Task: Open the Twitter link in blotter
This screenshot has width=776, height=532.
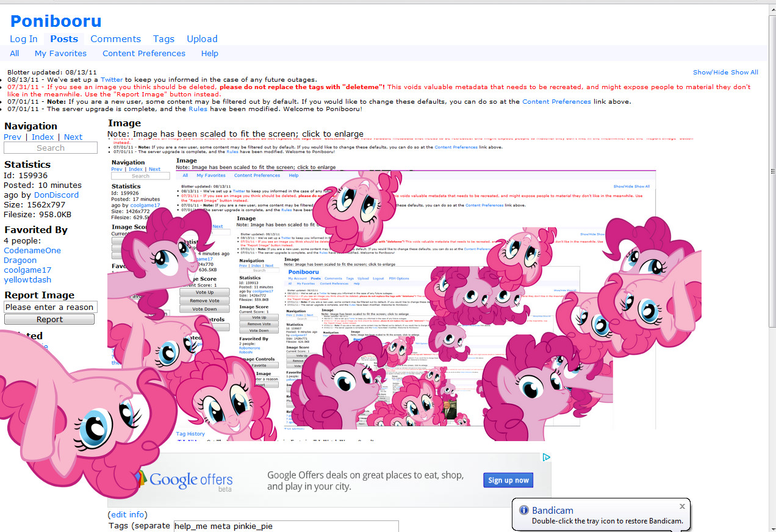Action: pyautogui.click(x=112, y=79)
